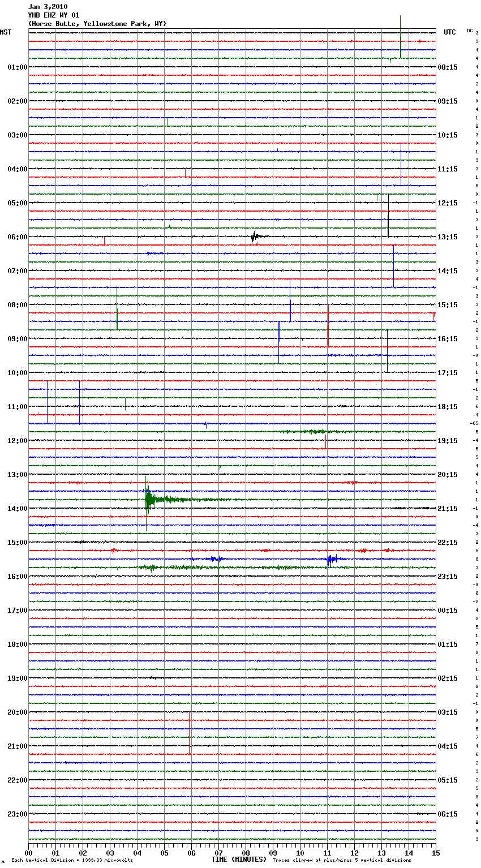The image size is (481, 868).
Task: Click the station code 'YHB EHZ WY 01'
Action: (54, 15)
